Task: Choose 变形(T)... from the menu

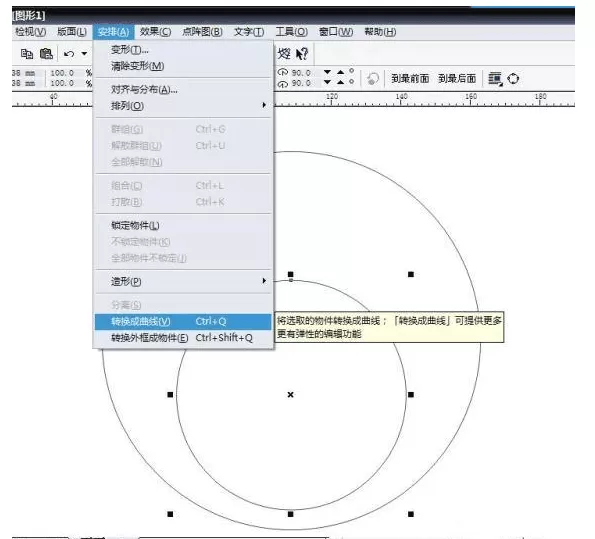Action: (183, 50)
